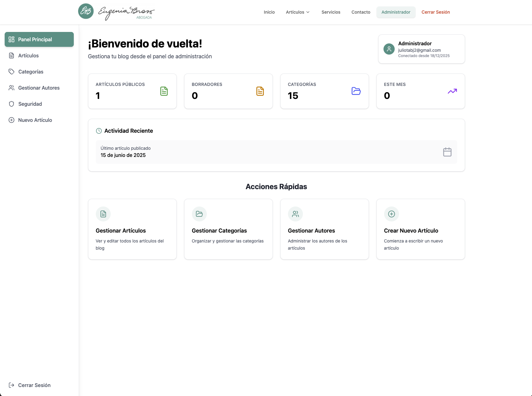Click the Acciones Rápidas heading

point(276,187)
